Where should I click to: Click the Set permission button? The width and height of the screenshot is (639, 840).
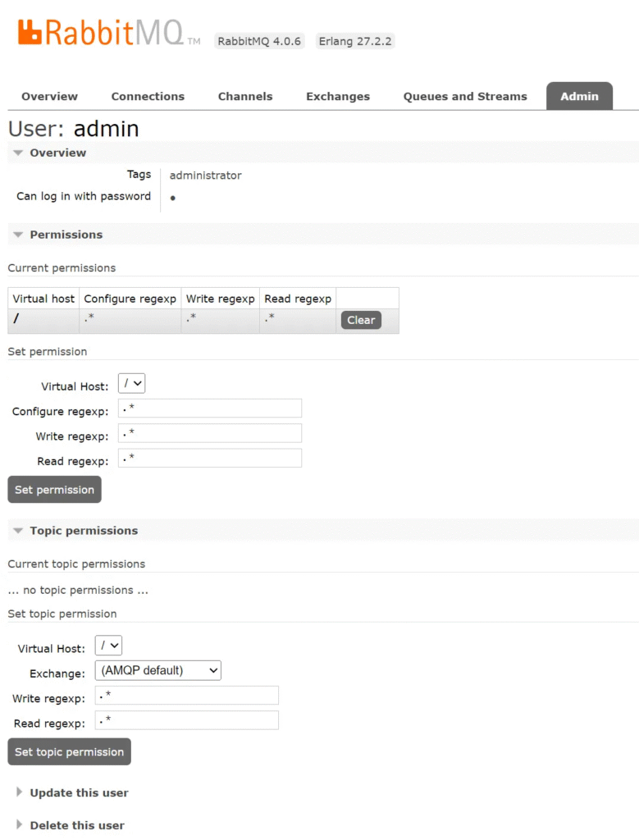[x=54, y=490]
